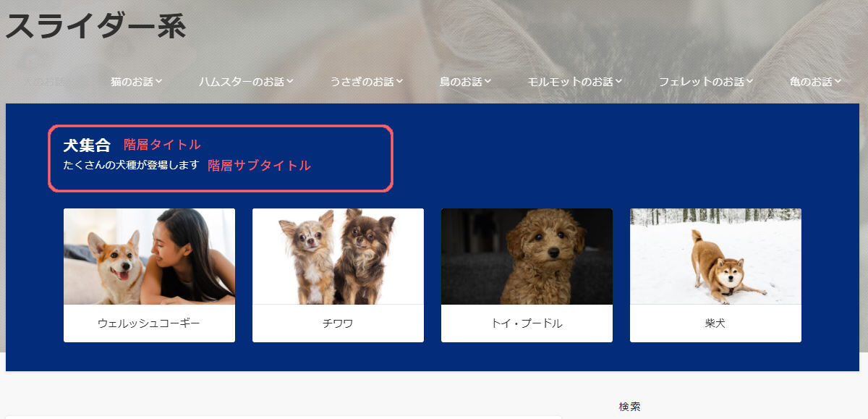Expand the chevron beside うさぎのお話

(x=399, y=81)
